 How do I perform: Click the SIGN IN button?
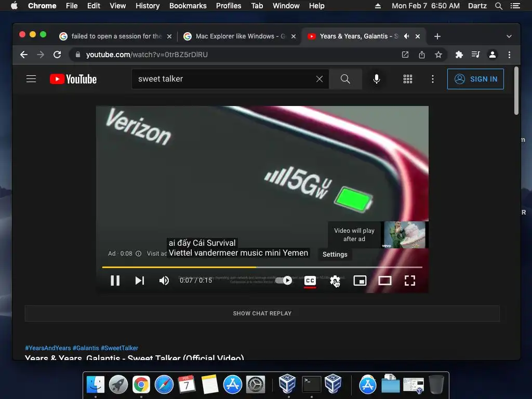(475, 79)
